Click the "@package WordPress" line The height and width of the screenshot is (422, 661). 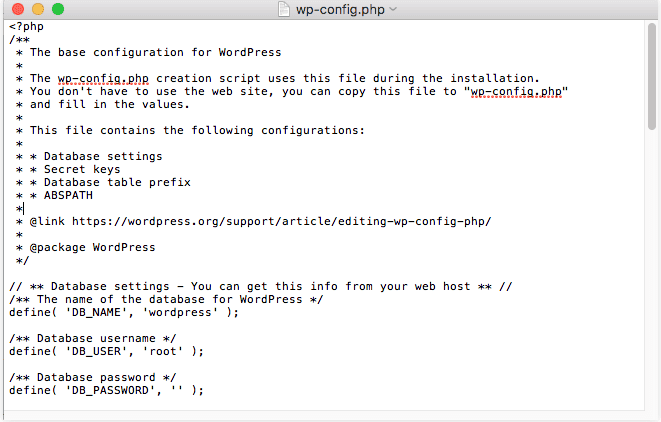pyautogui.click(x=92, y=247)
